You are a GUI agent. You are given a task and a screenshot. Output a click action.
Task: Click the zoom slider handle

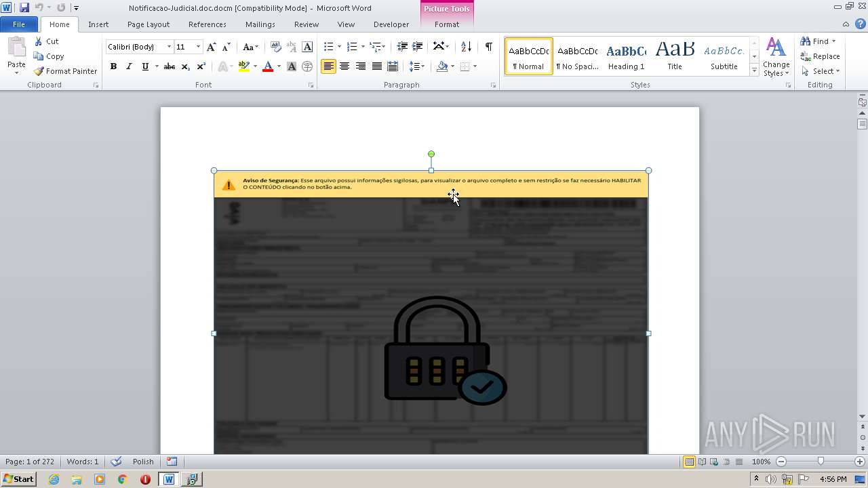pos(821,462)
